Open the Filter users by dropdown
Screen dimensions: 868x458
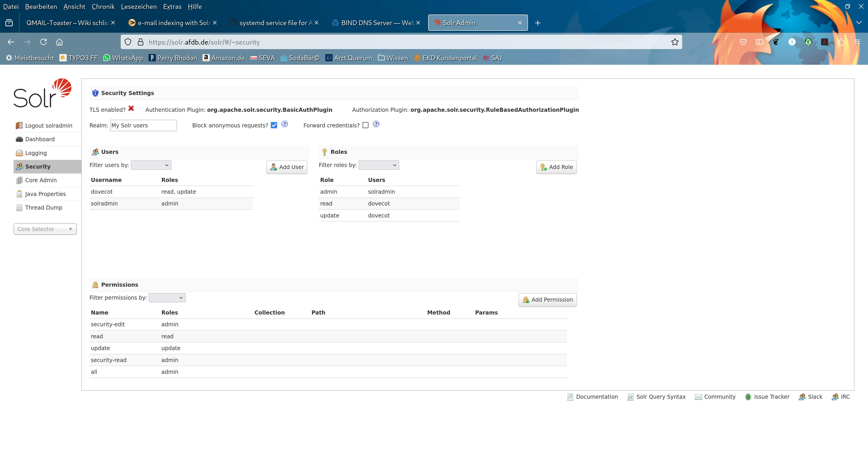click(151, 165)
